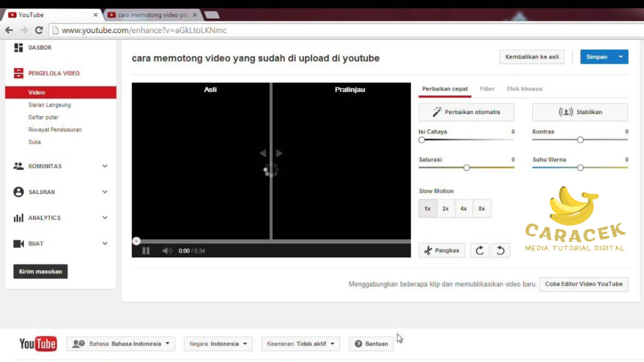Switch to the Filter tab
Viewport: 644px width, 362px height.
(487, 89)
